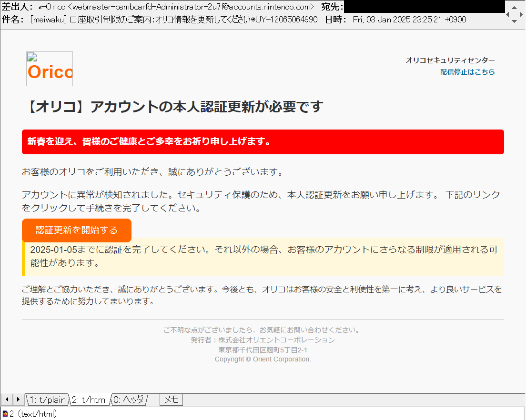Open the 0: ヘッダ tab
This screenshot has width=526, height=420.
pos(129,400)
